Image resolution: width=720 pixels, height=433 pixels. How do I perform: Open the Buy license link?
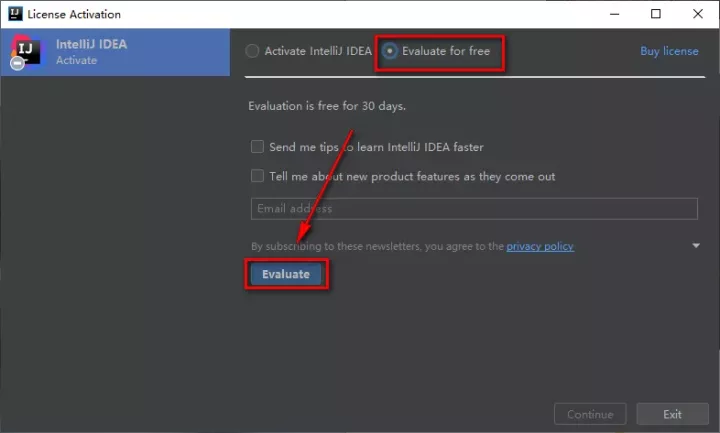pos(669,51)
